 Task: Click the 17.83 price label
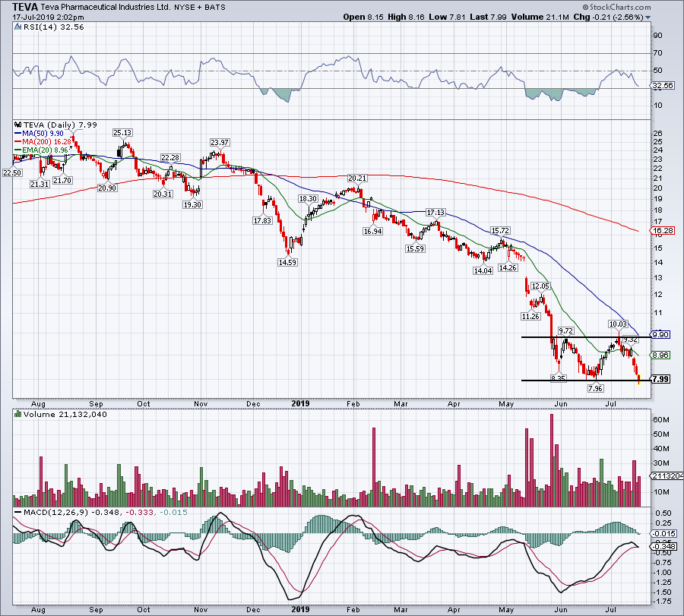[262, 220]
